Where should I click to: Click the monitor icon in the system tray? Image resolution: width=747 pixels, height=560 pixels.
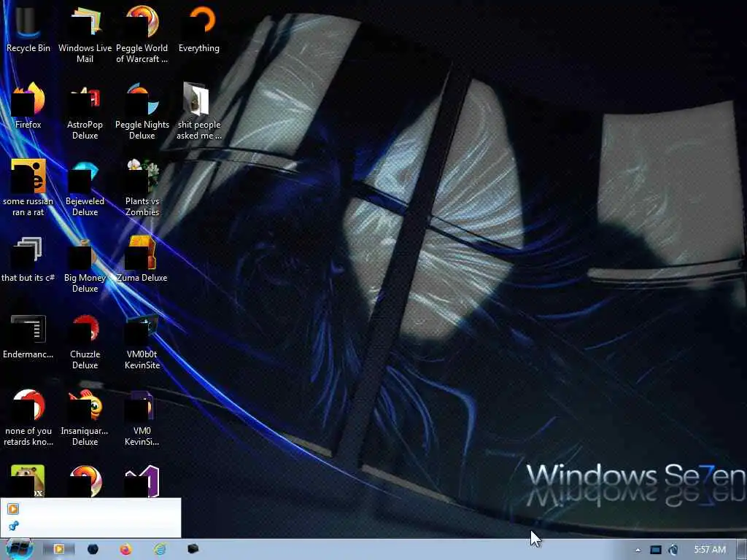click(656, 550)
